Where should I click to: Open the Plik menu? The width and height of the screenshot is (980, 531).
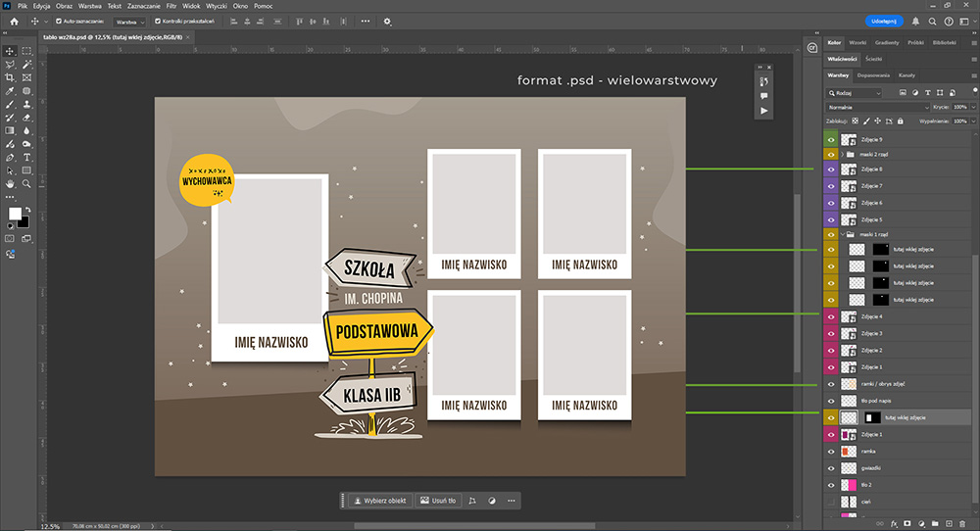tap(23, 6)
